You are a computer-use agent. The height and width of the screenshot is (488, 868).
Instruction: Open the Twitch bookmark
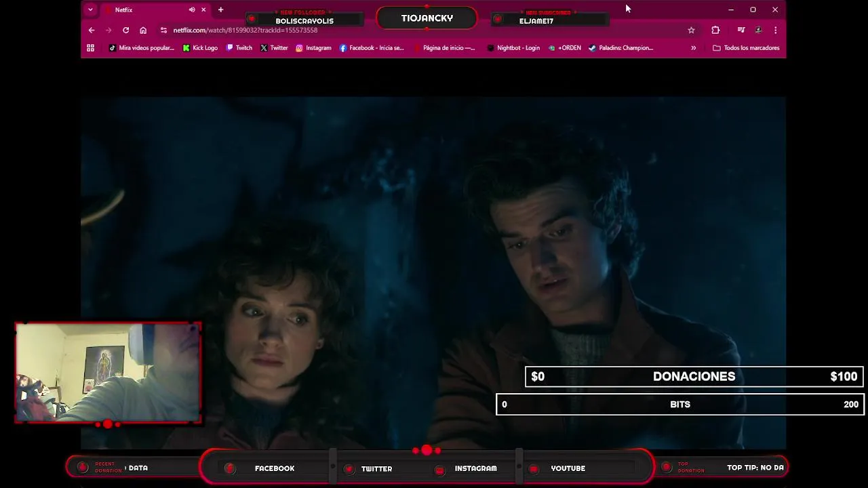239,47
